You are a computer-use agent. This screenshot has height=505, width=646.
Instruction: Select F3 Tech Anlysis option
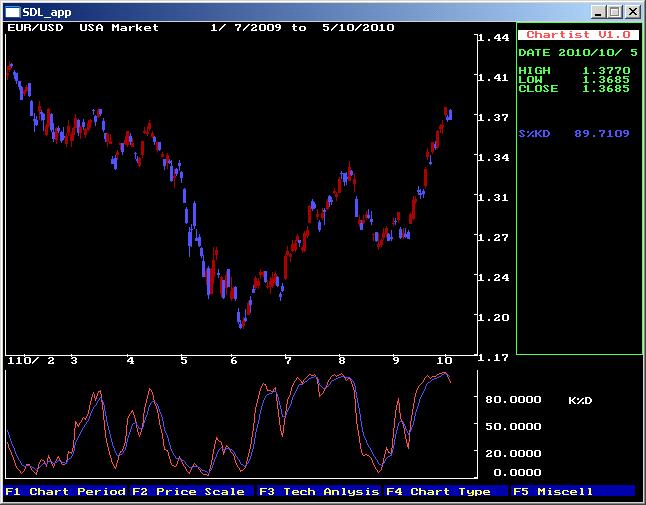[318, 491]
